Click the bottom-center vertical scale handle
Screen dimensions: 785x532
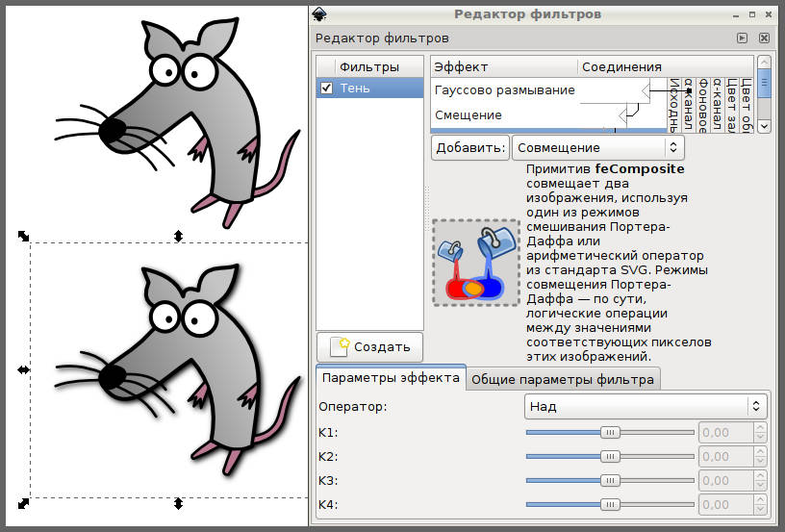[x=178, y=503]
